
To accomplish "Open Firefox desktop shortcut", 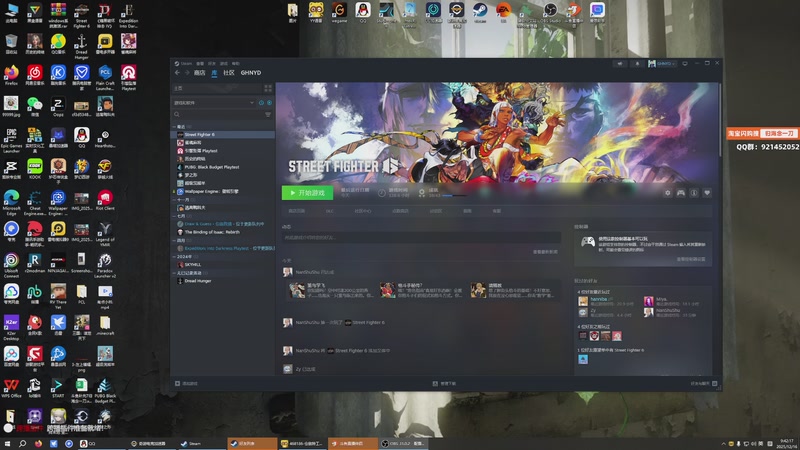I will pyautogui.click(x=11, y=75).
